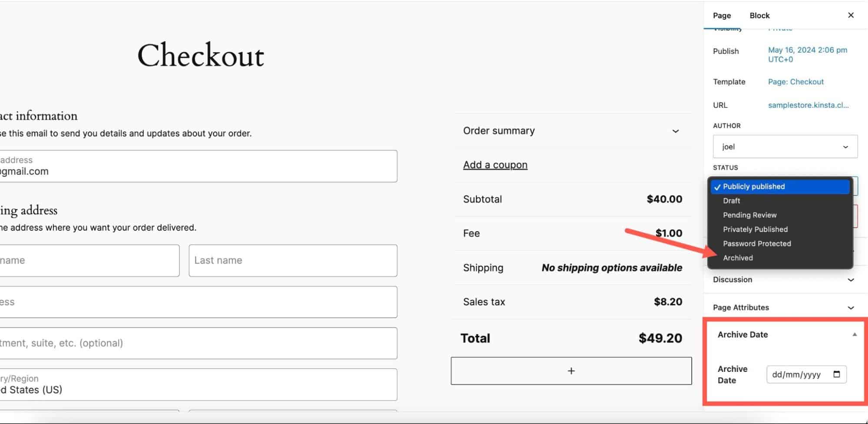The width and height of the screenshot is (868, 424).
Task: Select Archived from the status menu
Action: coord(738,258)
